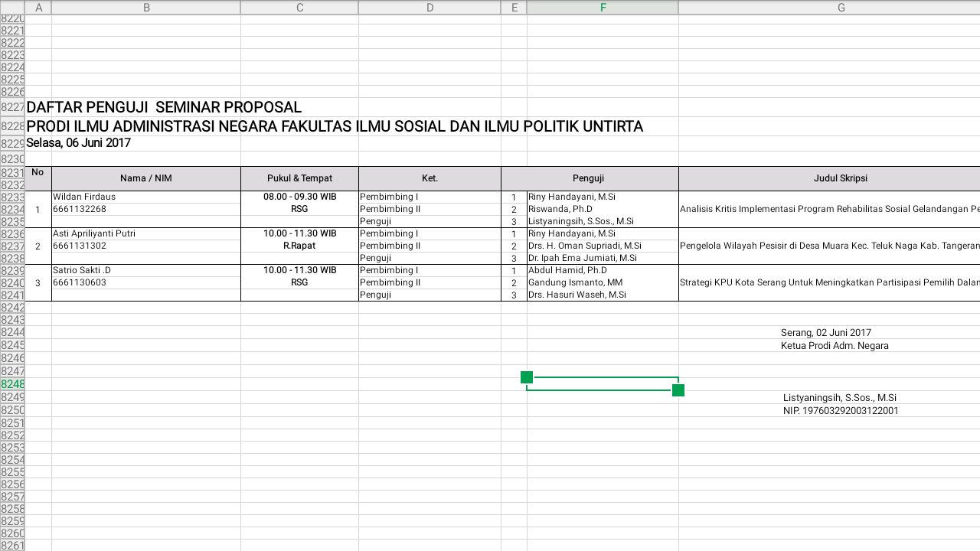This screenshot has height=551, width=980.
Task: Select NIM cell '6661130603'
Action: coord(146,282)
